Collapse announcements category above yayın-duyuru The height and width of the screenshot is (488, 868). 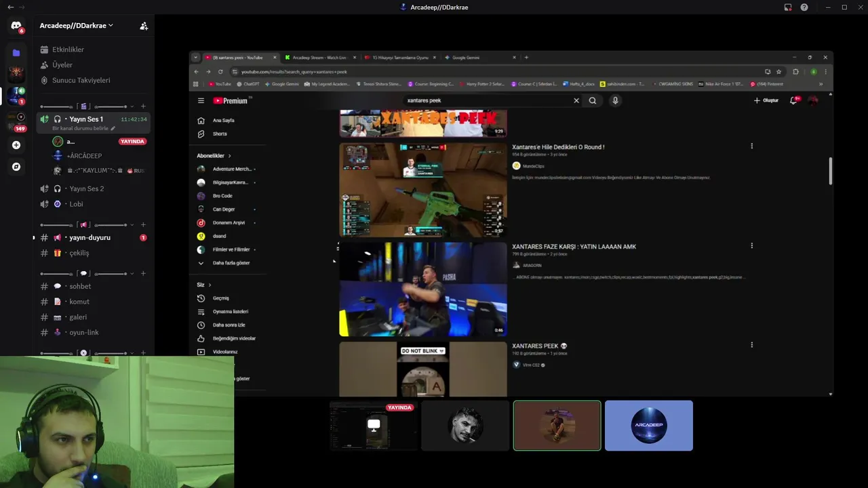pyautogui.click(x=132, y=224)
